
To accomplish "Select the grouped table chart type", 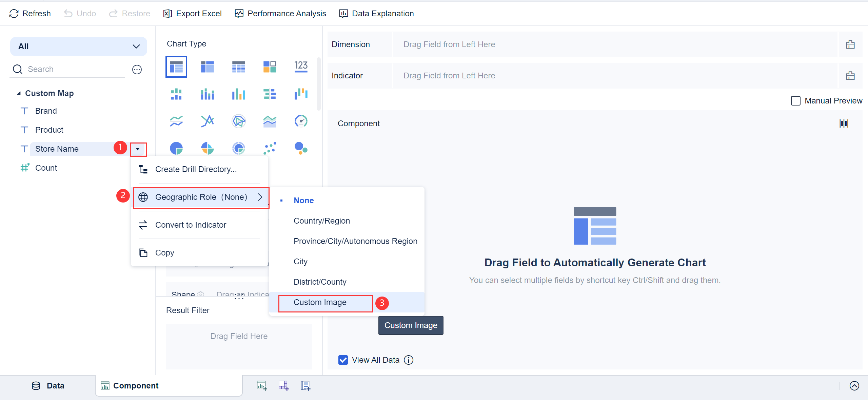I will click(176, 67).
